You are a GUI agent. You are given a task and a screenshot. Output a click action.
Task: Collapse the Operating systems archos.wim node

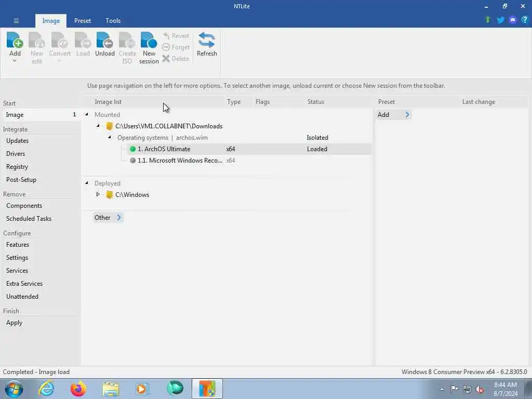pos(110,137)
